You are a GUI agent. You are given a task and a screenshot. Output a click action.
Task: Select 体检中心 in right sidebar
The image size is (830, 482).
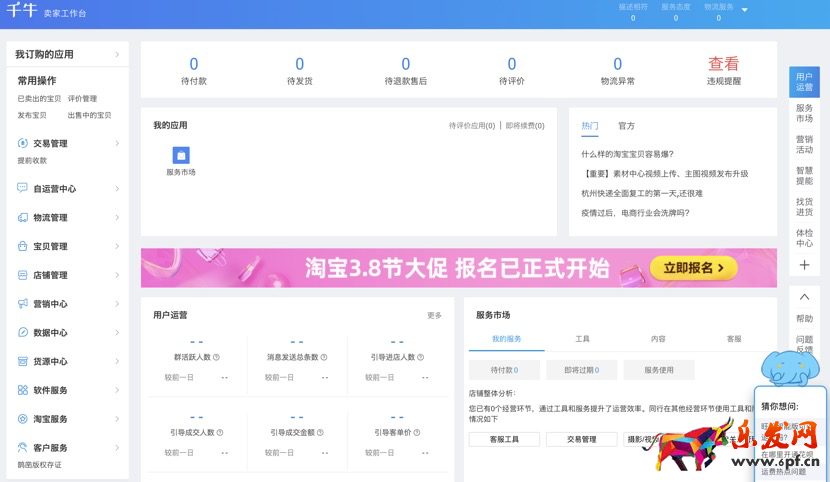coord(804,238)
